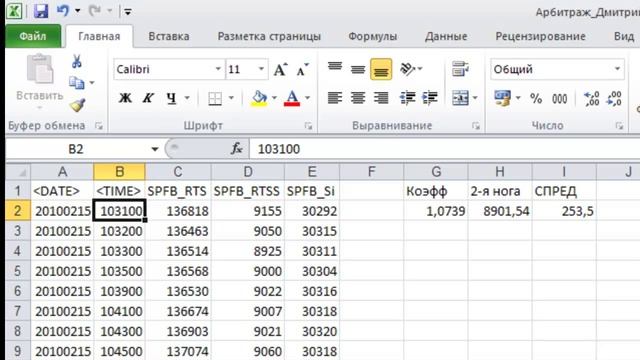This screenshot has width=640, height=360.
Task: Click the Name Box showing B2
Action: [x=76, y=149]
